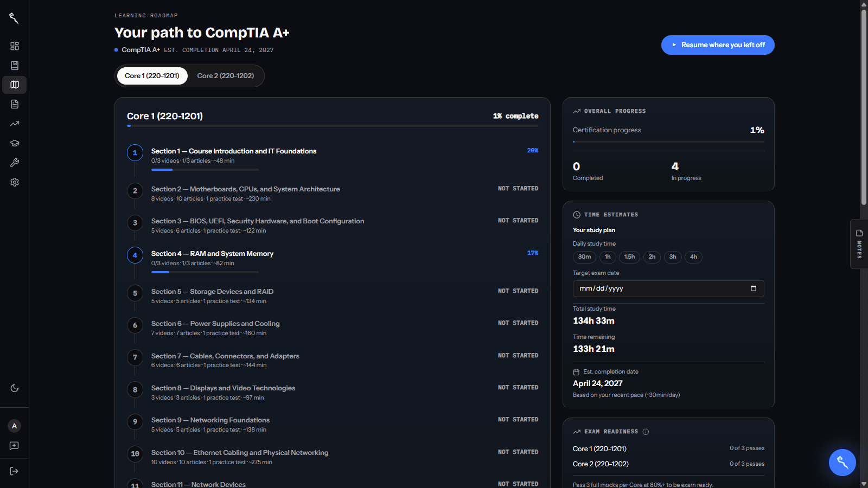Click the step 1 circle marker
The image size is (868, 488).
tap(135, 153)
